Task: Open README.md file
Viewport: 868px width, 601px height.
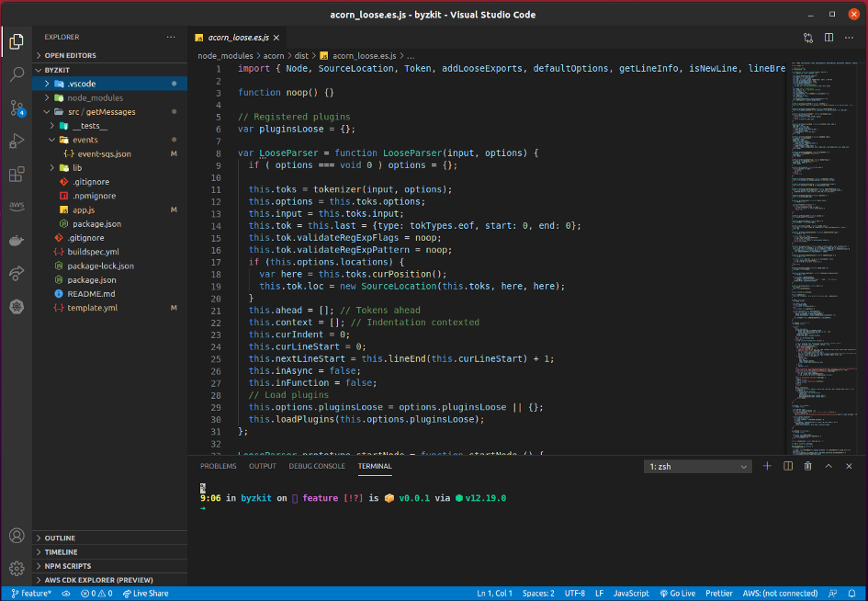Action: pos(109,293)
